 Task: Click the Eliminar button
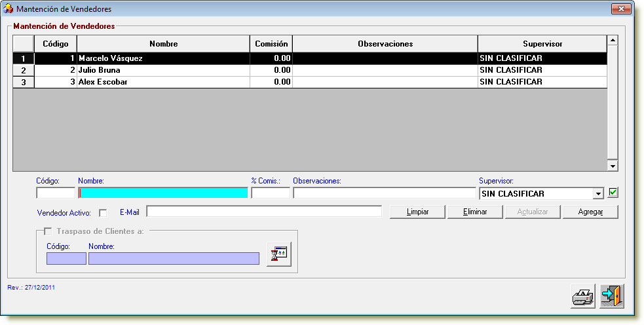point(475,212)
